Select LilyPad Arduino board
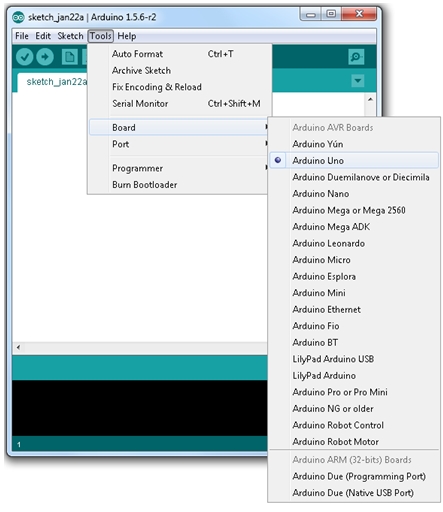This screenshot has height=512, width=443. 354,376
